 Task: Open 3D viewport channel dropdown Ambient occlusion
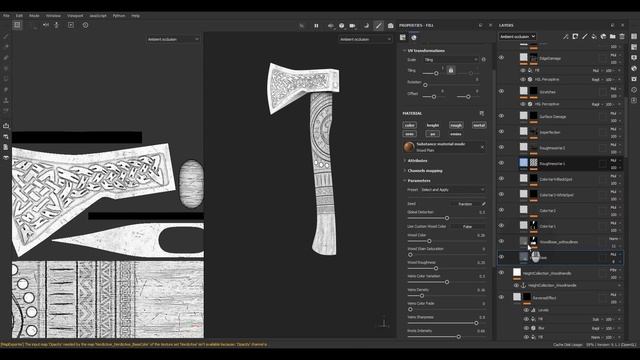click(365, 39)
